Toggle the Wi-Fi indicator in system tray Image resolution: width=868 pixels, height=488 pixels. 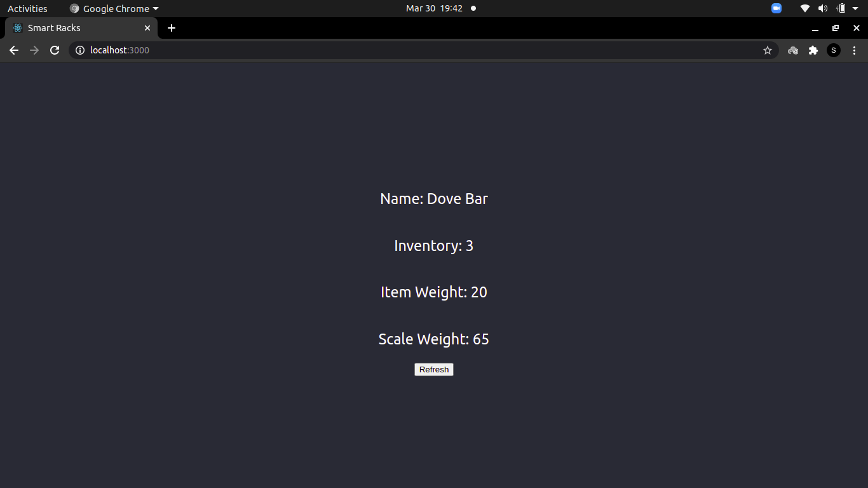804,8
